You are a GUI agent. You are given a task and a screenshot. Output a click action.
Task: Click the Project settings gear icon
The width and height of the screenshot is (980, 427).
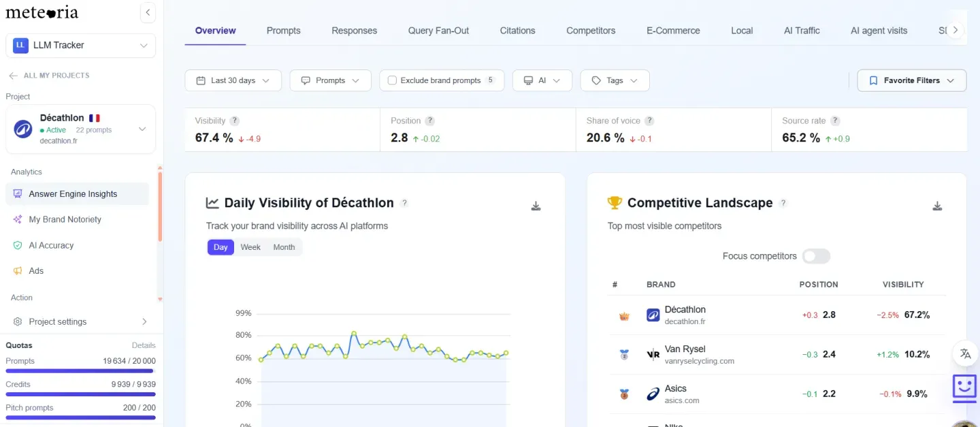point(18,322)
